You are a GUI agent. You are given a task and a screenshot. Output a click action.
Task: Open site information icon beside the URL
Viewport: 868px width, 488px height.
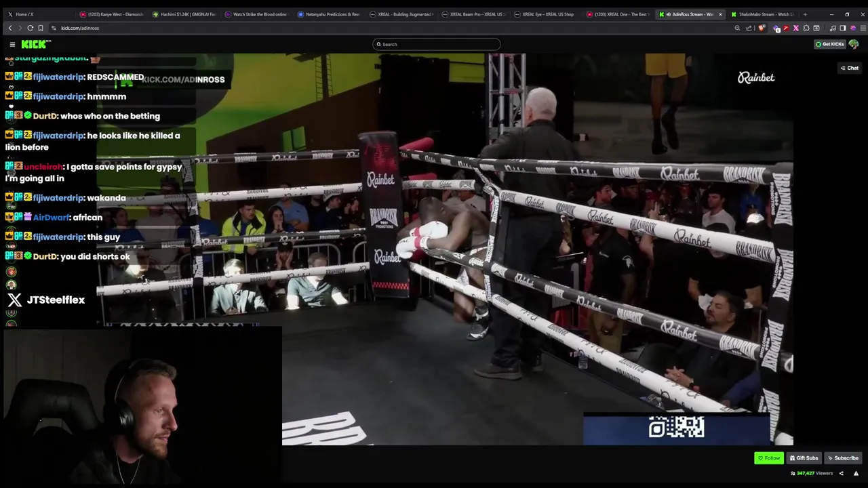tap(54, 28)
